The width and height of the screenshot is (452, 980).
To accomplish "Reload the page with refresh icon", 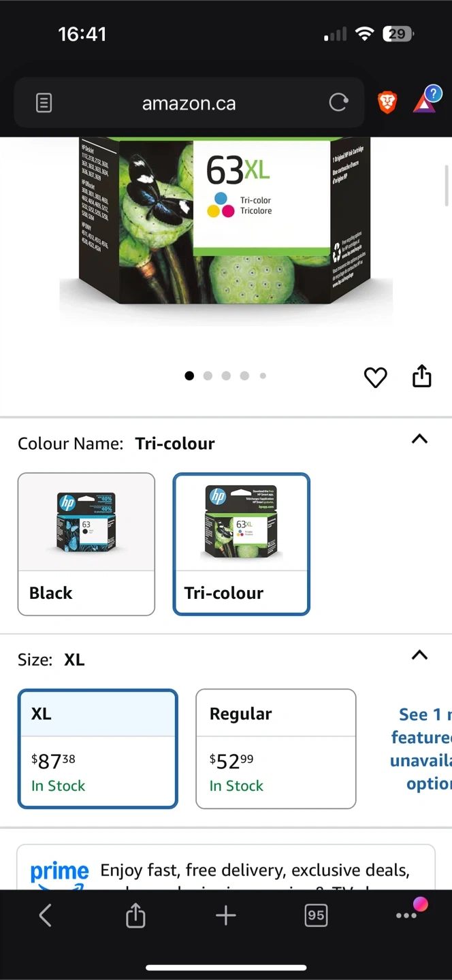I will 338,103.
